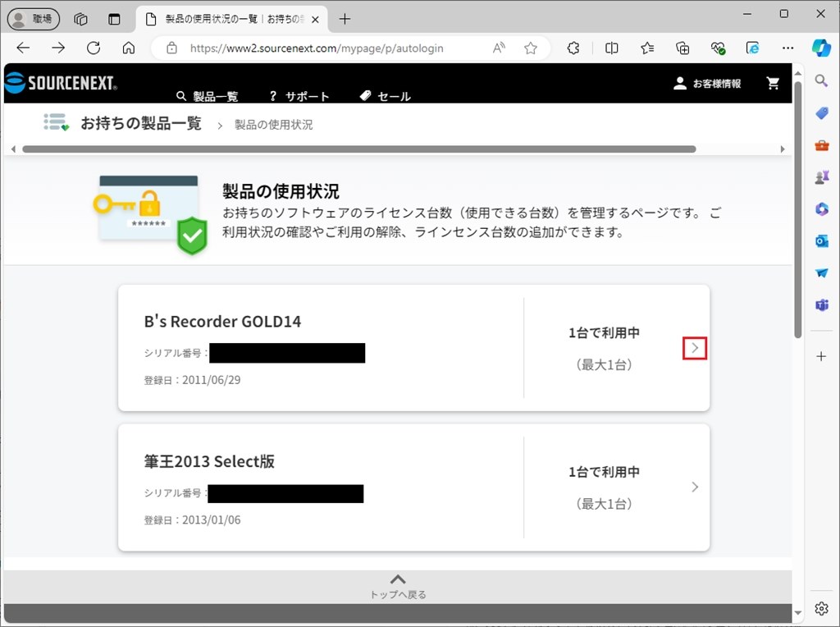The height and width of the screenshot is (627, 840).
Task: Open the Browser essentials heart icon
Action: [718, 48]
